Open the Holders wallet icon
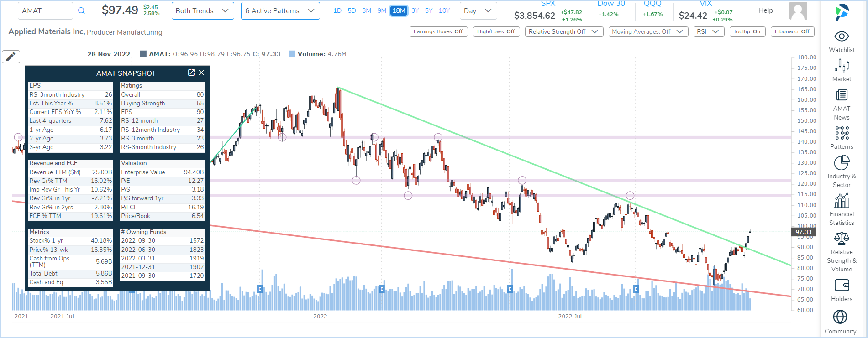This screenshot has height=338, width=868. 842,286
